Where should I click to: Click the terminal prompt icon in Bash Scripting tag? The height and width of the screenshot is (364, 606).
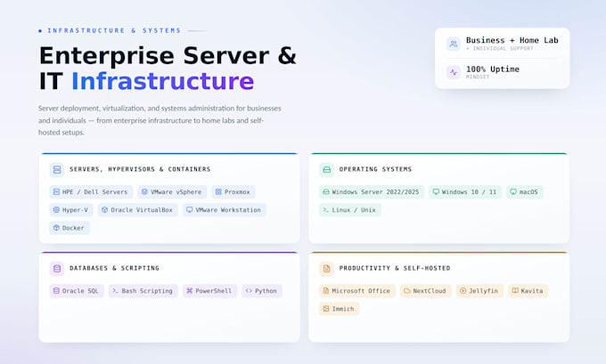[116, 291]
